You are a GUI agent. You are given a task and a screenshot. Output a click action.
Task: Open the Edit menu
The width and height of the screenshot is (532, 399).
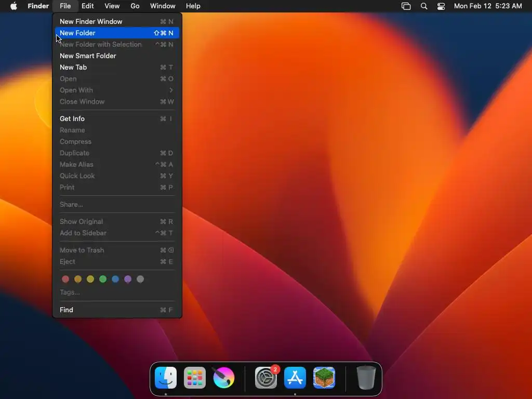click(x=87, y=6)
